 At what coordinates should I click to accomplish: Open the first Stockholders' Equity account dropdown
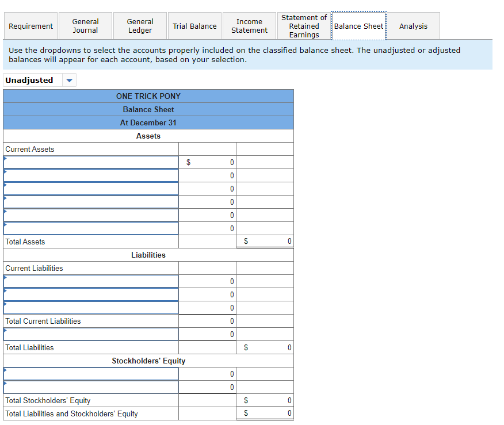pyautogui.click(x=90, y=374)
